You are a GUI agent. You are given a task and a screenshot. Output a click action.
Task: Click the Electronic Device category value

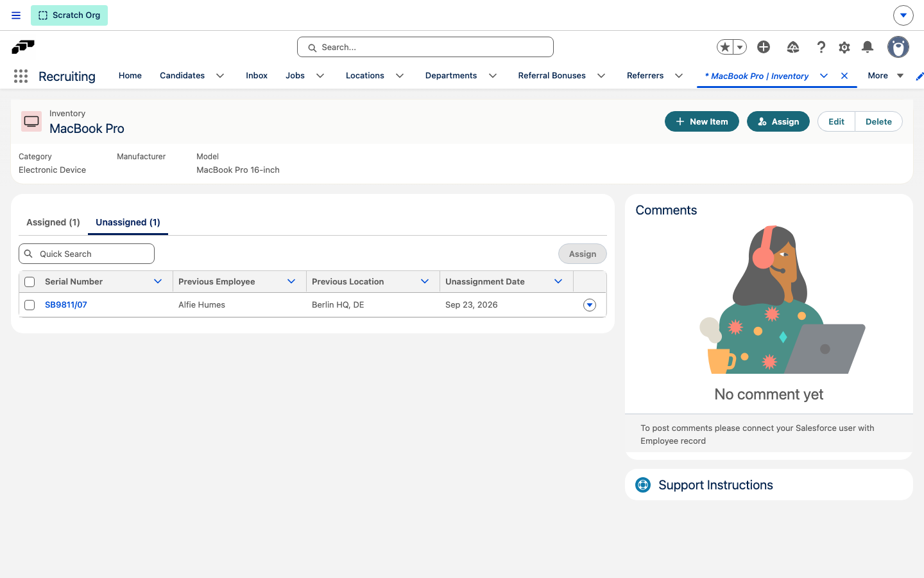pyautogui.click(x=52, y=170)
